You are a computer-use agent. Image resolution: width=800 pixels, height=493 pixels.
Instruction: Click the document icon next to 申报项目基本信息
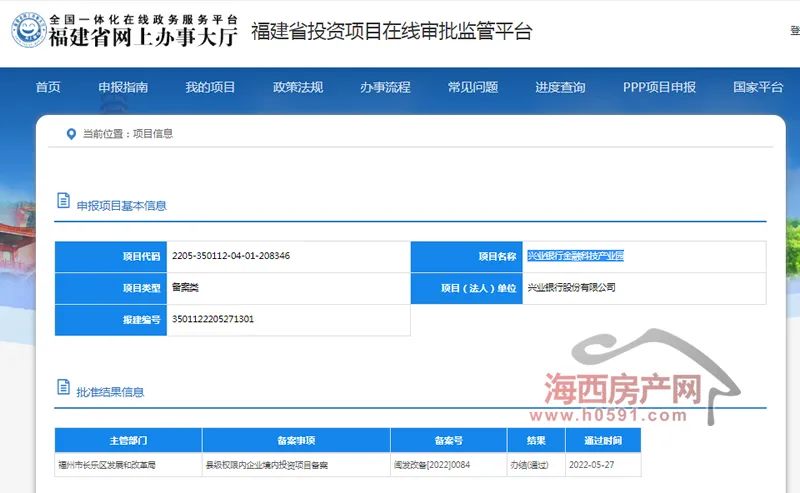(63, 200)
